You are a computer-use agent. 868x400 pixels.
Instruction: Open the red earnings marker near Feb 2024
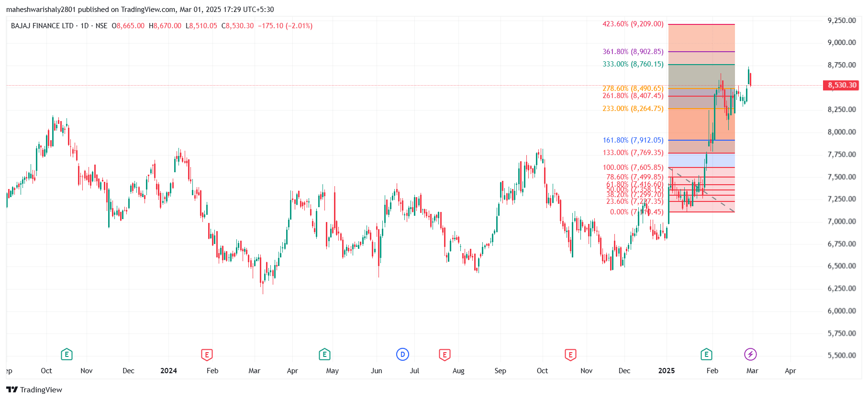point(207,355)
